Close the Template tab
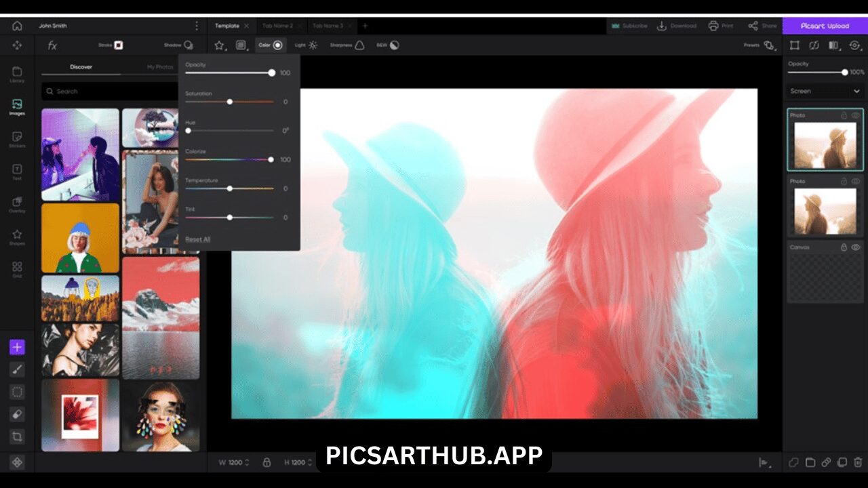Image resolution: width=868 pixels, height=488 pixels. click(247, 26)
